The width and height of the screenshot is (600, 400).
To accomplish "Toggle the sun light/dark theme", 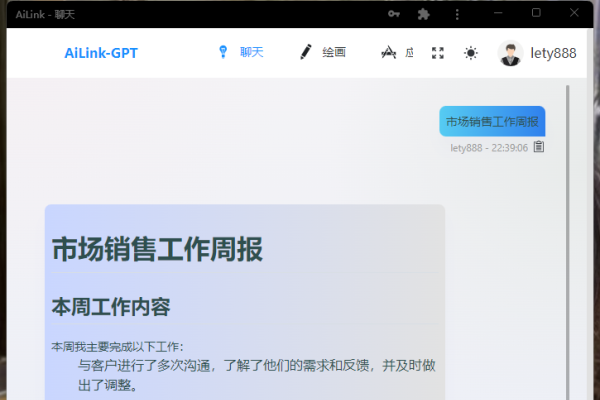I will tap(471, 53).
